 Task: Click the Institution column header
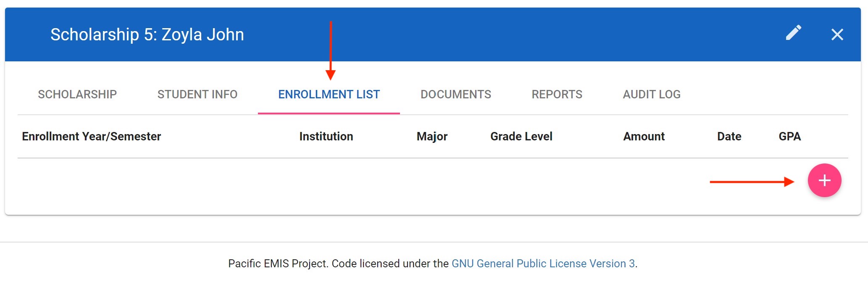[x=326, y=137]
